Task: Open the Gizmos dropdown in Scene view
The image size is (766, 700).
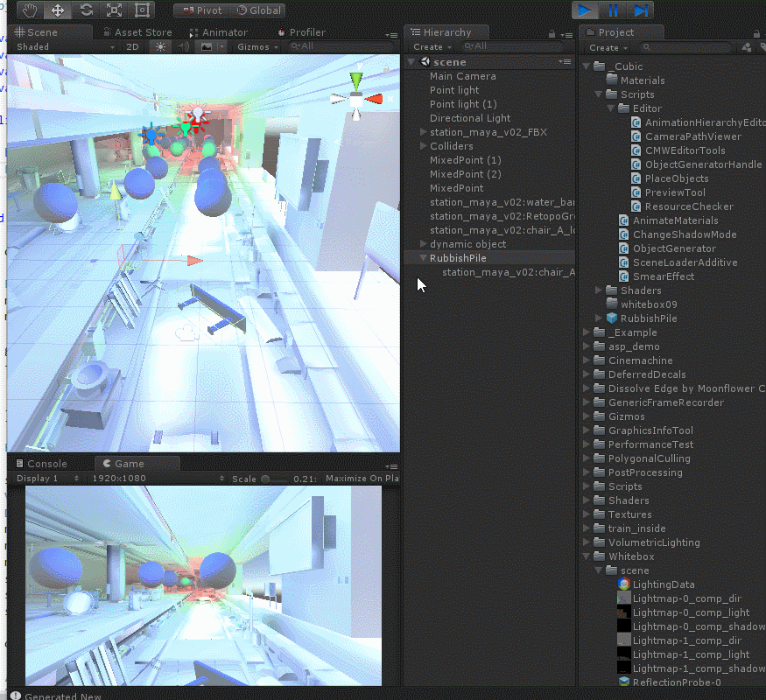Action: tap(257, 47)
